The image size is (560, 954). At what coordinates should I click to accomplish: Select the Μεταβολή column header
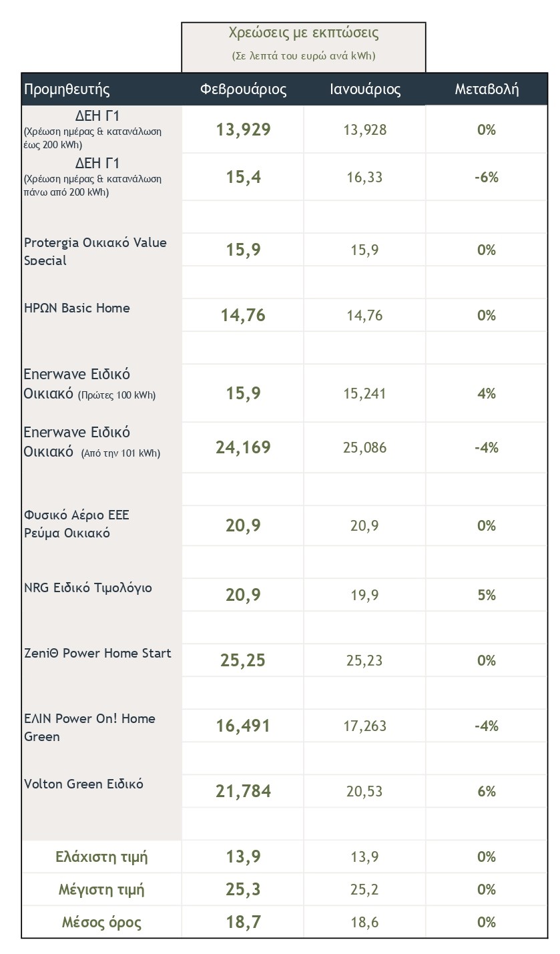pos(487,89)
